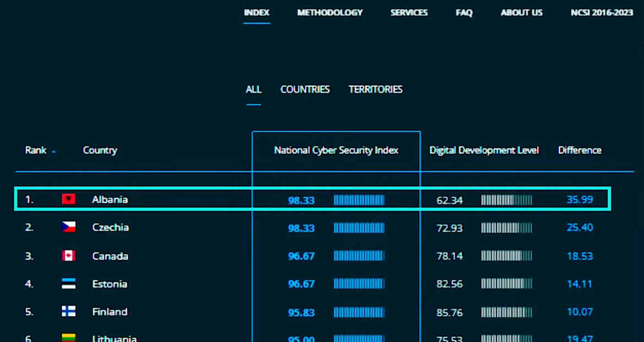The image size is (644, 342).
Task: Open the INDEX navigation tab
Action: point(256,13)
